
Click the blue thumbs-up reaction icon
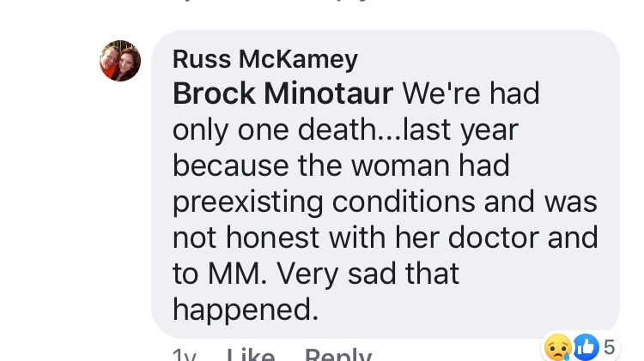(585, 347)
